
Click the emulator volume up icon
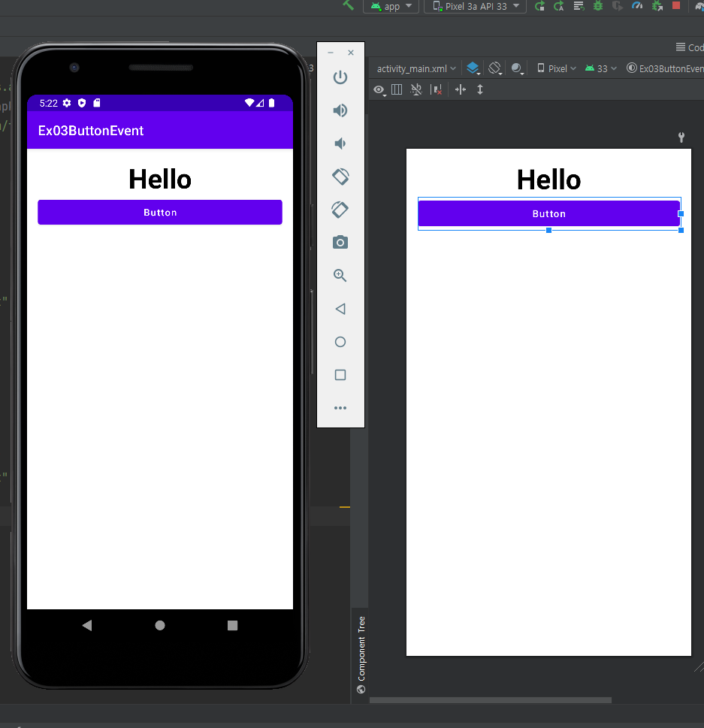click(x=340, y=110)
